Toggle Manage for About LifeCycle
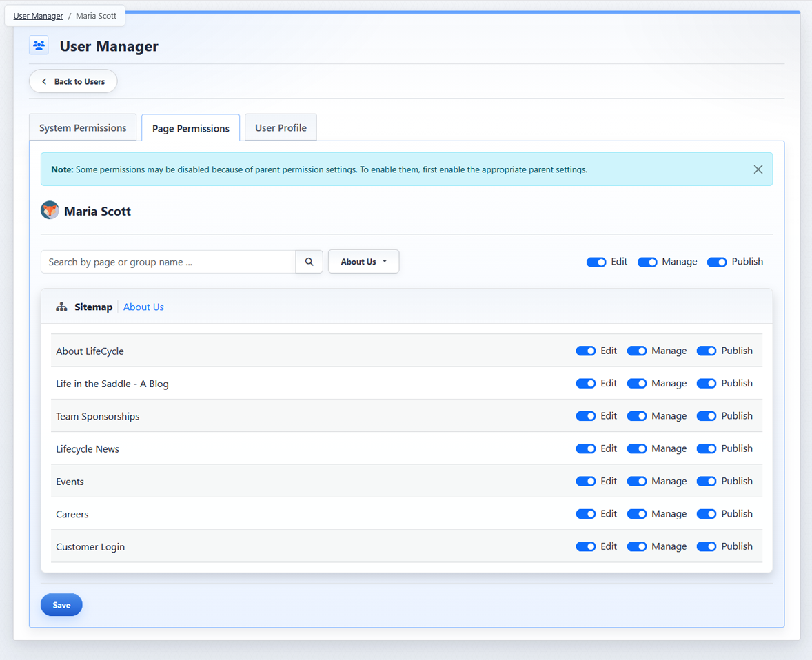 click(637, 351)
